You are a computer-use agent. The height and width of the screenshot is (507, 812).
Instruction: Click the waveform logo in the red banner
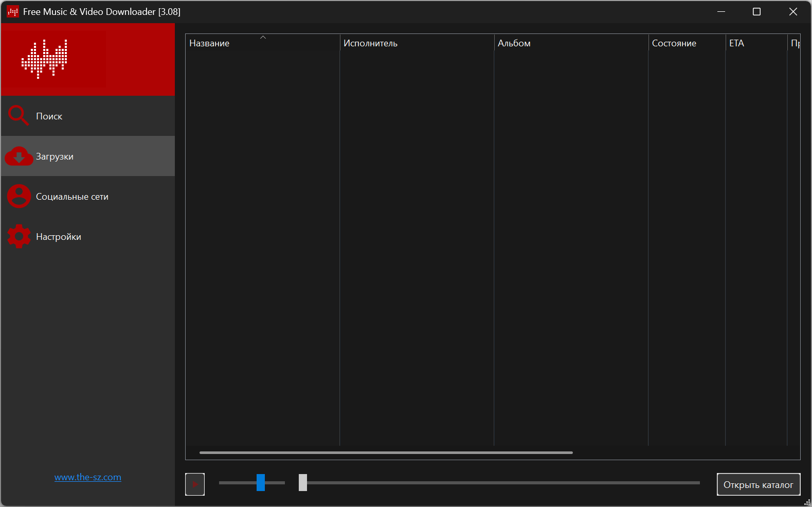point(45,59)
